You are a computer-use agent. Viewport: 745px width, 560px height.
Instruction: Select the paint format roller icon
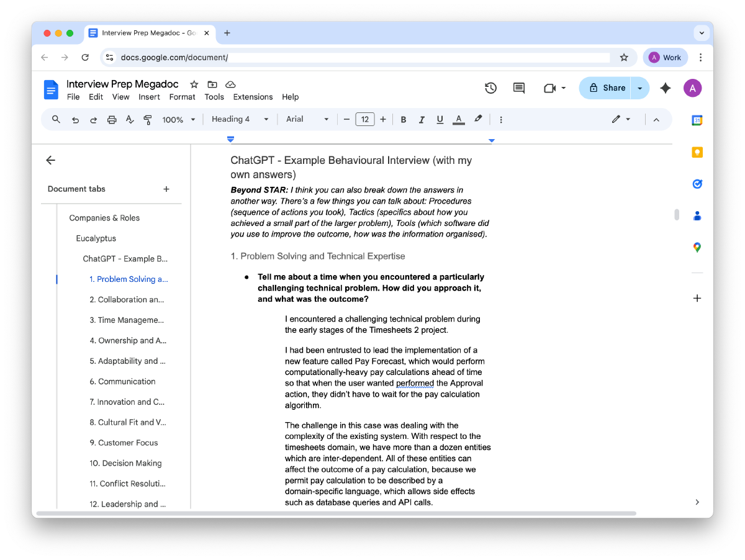click(148, 119)
